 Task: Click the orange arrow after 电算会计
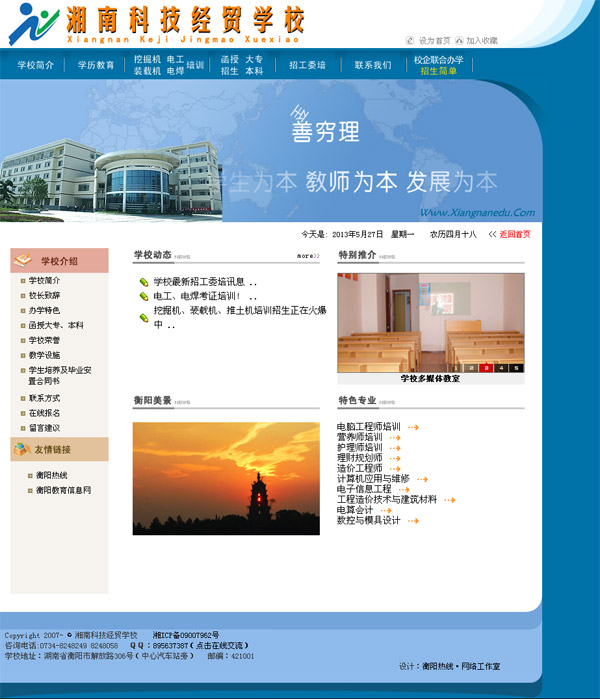pyautogui.click(x=385, y=510)
